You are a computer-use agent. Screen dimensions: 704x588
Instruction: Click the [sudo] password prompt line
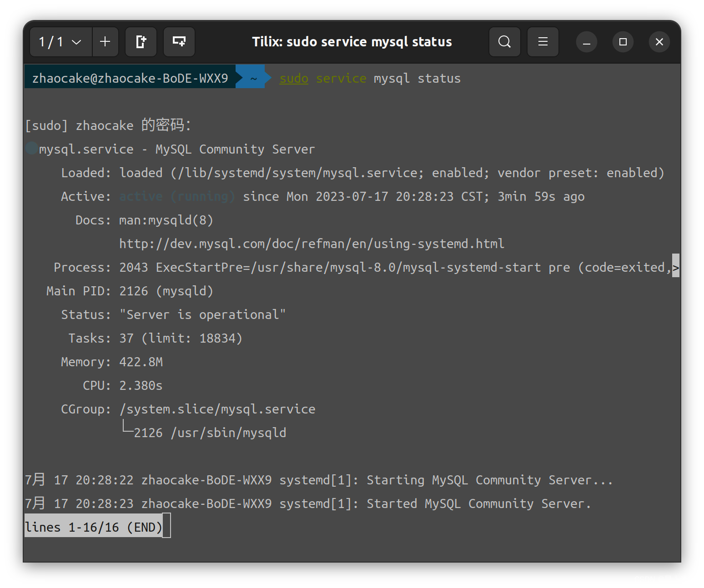(x=108, y=125)
